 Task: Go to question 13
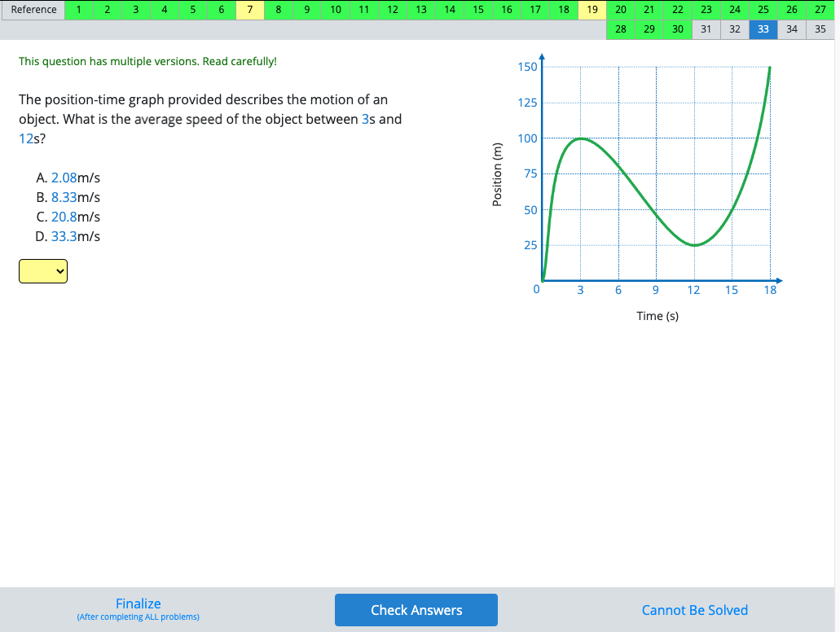[421, 10]
